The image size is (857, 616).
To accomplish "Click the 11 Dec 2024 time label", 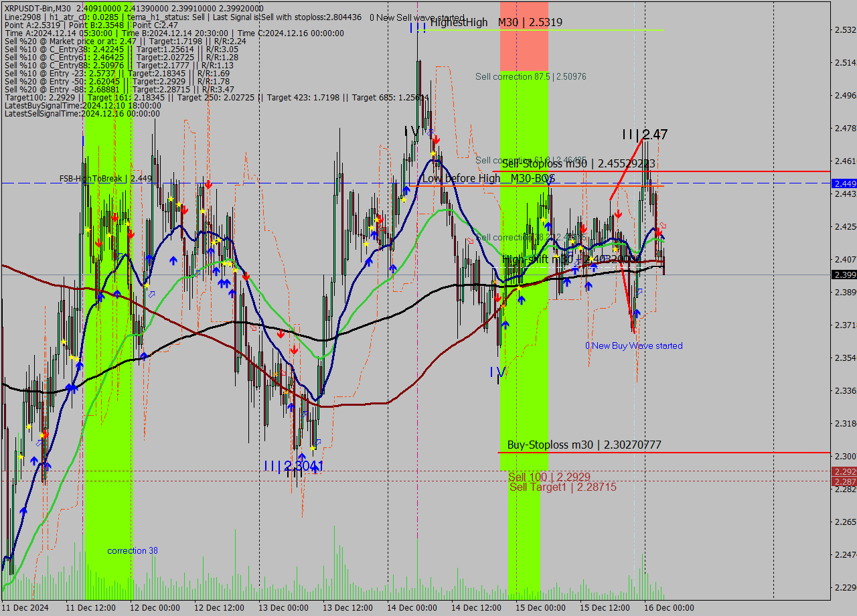I will pos(25,608).
